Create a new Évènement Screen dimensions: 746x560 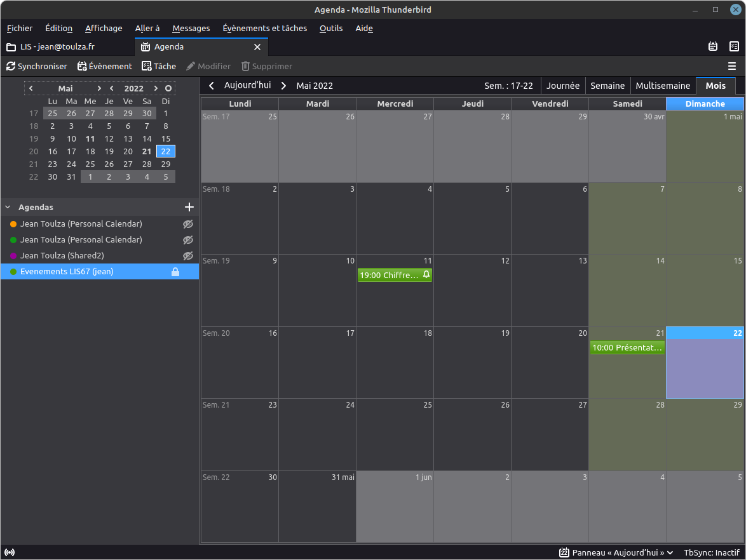105,66
